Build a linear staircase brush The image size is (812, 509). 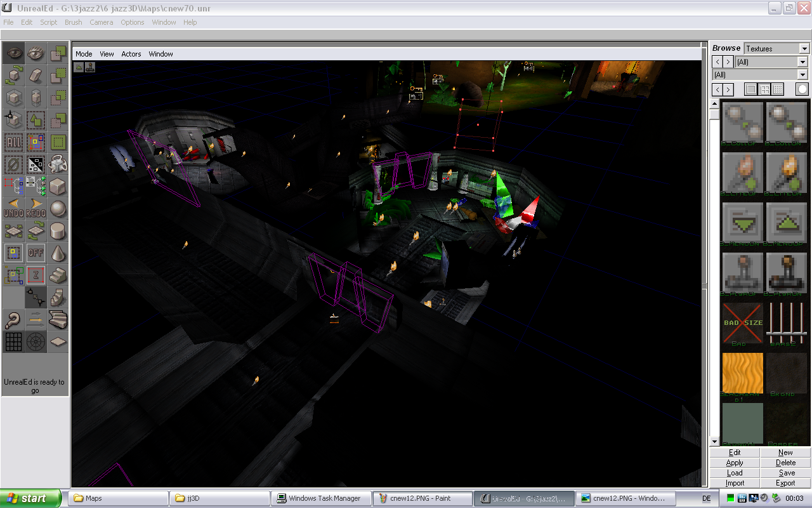(58, 275)
